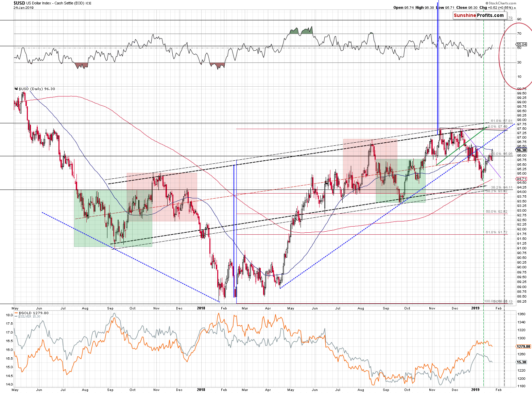Click the '0.0%: 97.49' Fibonacci label
Viewport: 532px width, 393px height.
(498, 127)
